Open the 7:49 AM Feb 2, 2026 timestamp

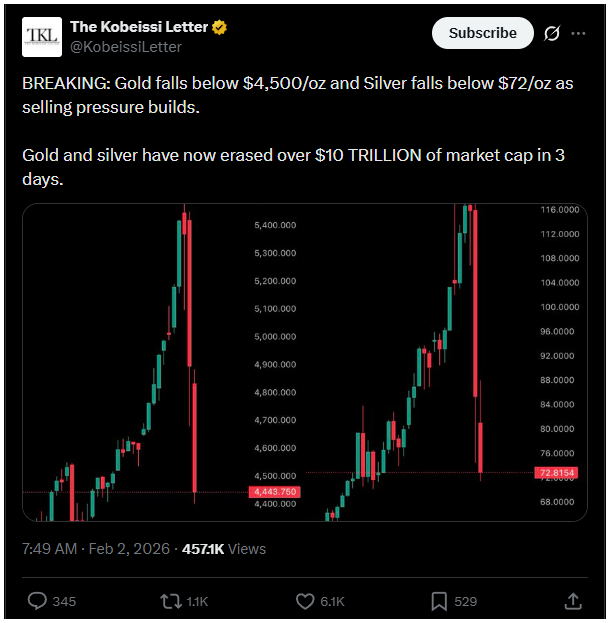point(94,549)
